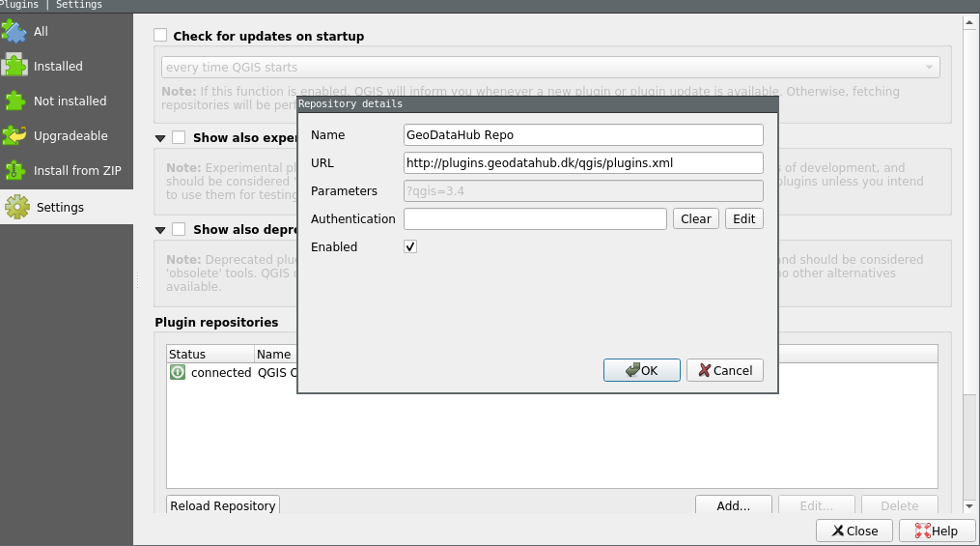Click the Upgradeable arrow puzzle icon
The height and width of the screenshot is (546, 980).
pyautogui.click(x=14, y=135)
